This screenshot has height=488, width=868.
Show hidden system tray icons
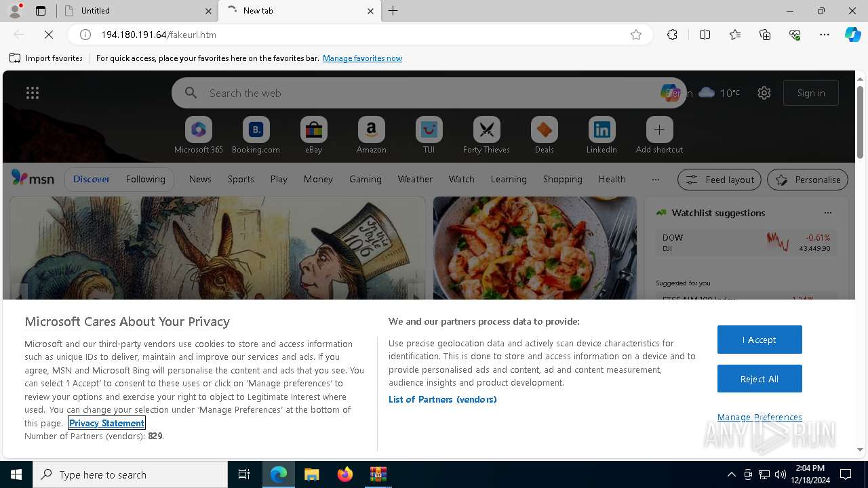point(731,474)
